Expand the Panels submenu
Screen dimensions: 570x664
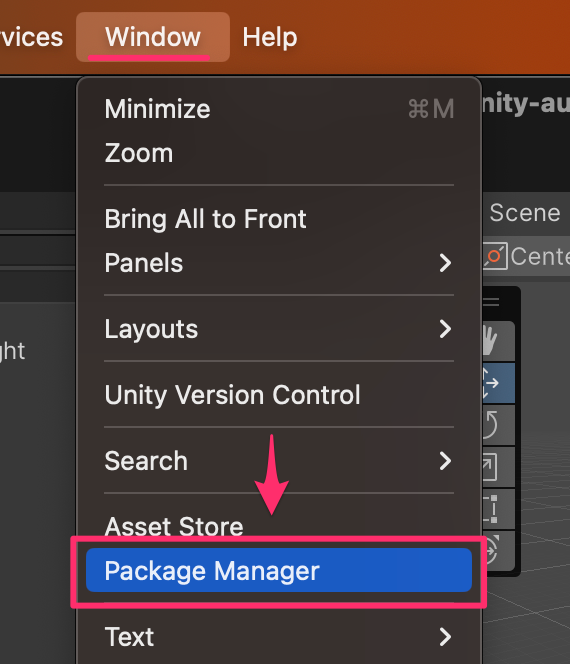[279, 263]
